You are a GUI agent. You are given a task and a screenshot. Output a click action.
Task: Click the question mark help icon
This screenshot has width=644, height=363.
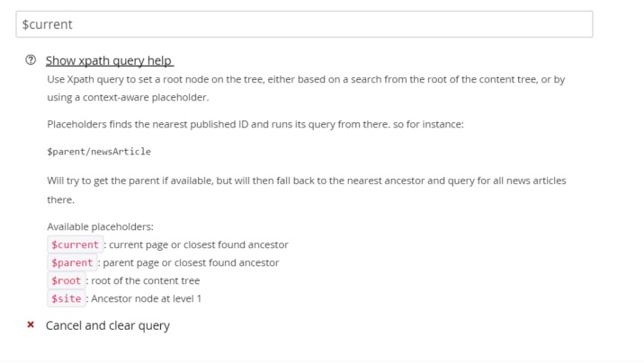[31, 60]
